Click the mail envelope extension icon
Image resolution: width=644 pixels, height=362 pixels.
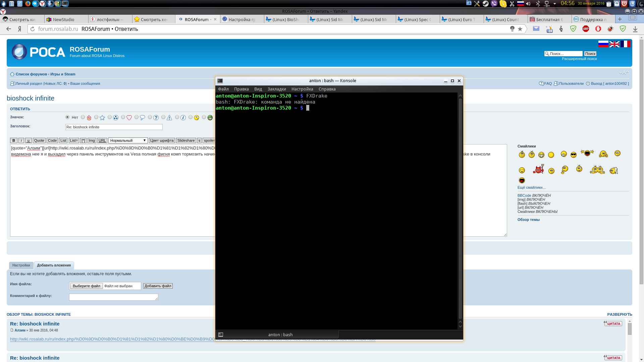pyautogui.click(x=536, y=29)
